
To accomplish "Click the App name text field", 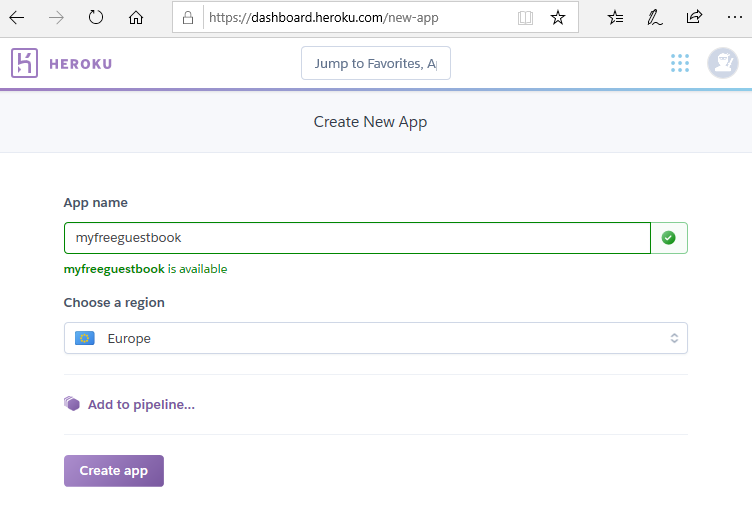I will tap(357, 238).
